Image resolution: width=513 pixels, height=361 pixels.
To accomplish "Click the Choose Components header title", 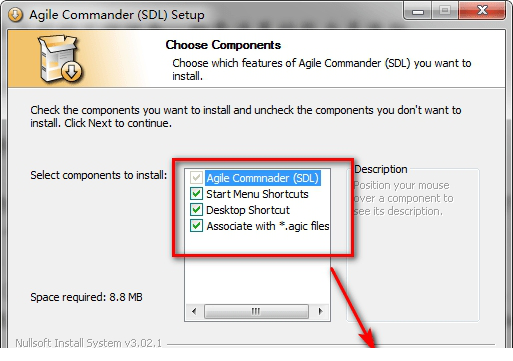I will 223,45.
